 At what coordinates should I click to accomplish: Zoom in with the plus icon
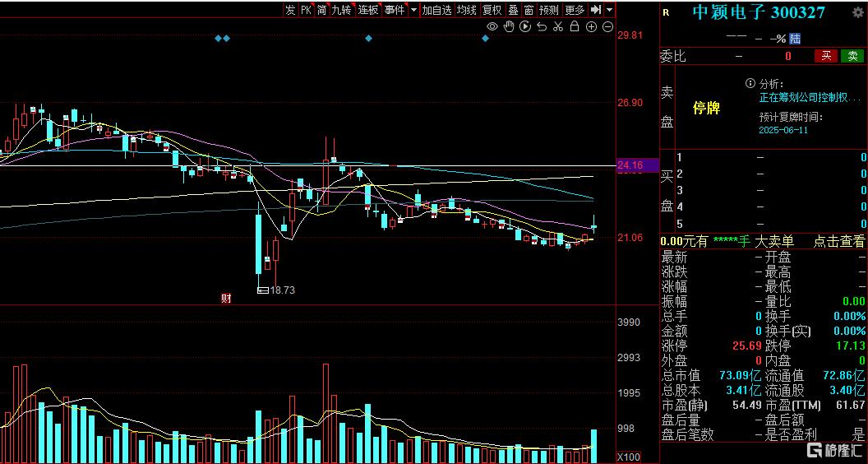tap(591, 26)
